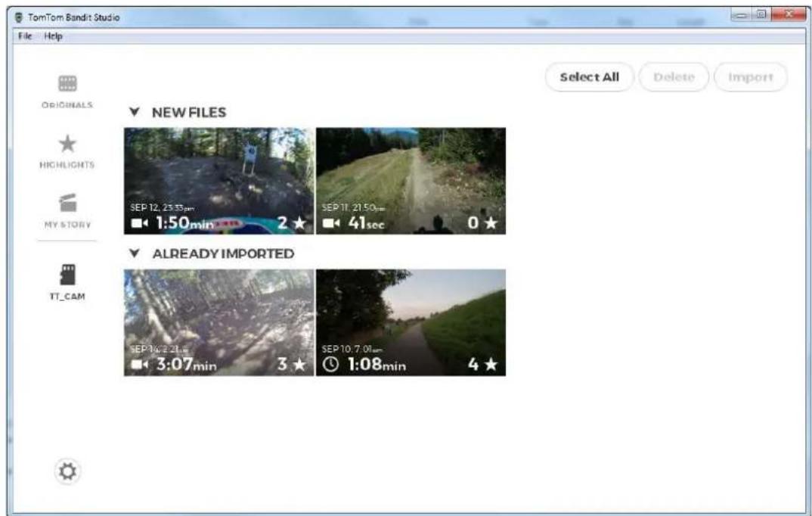The height and width of the screenshot is (516, 812).
Task: Open settings gear icon
Action: click(68, 471)
